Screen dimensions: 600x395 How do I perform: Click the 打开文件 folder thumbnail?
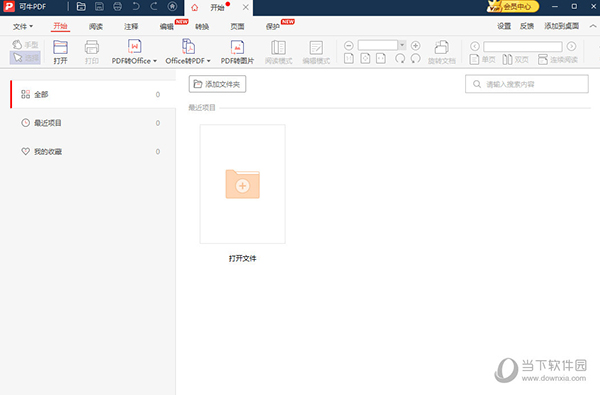coord(243,184)
